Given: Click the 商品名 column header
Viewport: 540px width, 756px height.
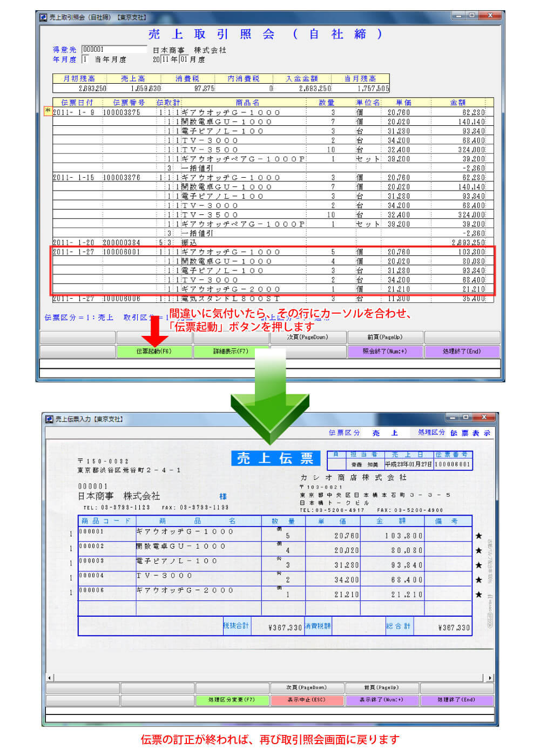Looking at the screenshot, I should pyautogui.click(x=248, y=103).
